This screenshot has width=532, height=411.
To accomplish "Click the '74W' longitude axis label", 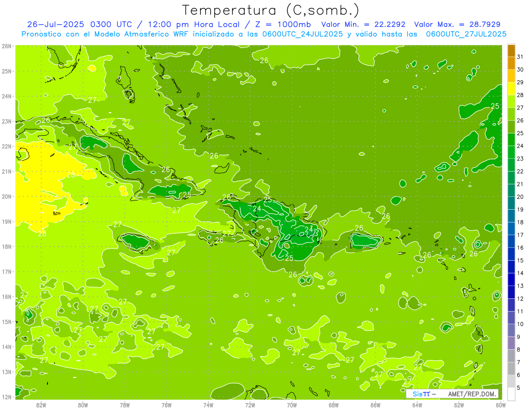I will click(208, 405).
